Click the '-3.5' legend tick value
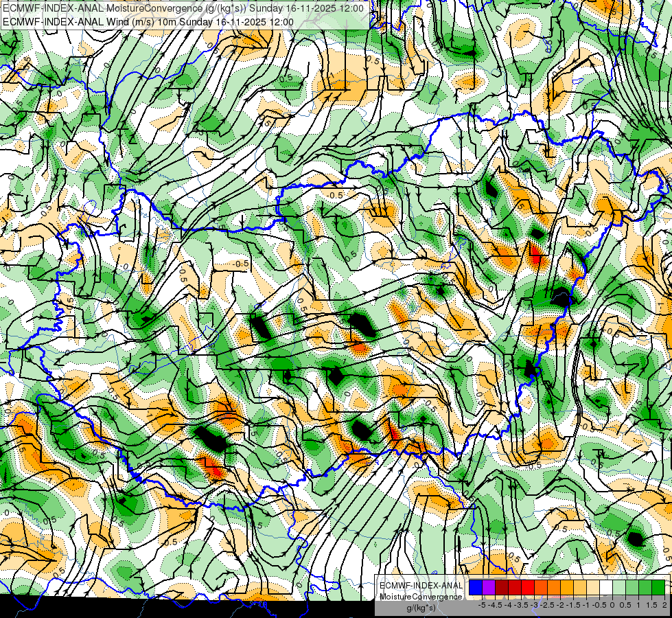The image size is (672, 618). [x=521, y=605]
